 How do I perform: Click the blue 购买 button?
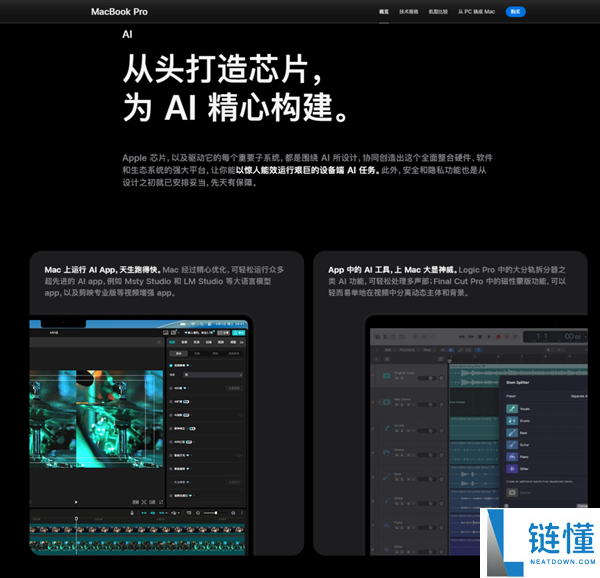pyautogui.click(x=515, y=12)
